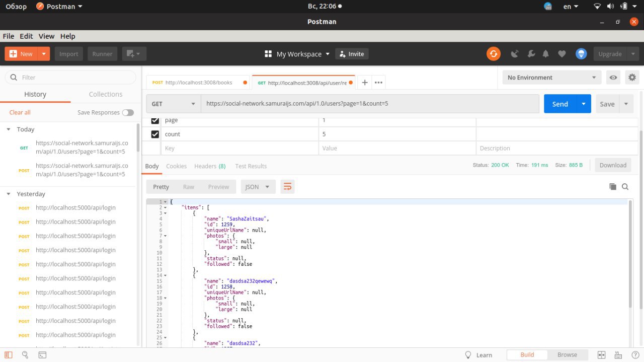The width and height of the screenshot is (644, 362).
Task: Add a new request tab
Action: tap(365, 83)
